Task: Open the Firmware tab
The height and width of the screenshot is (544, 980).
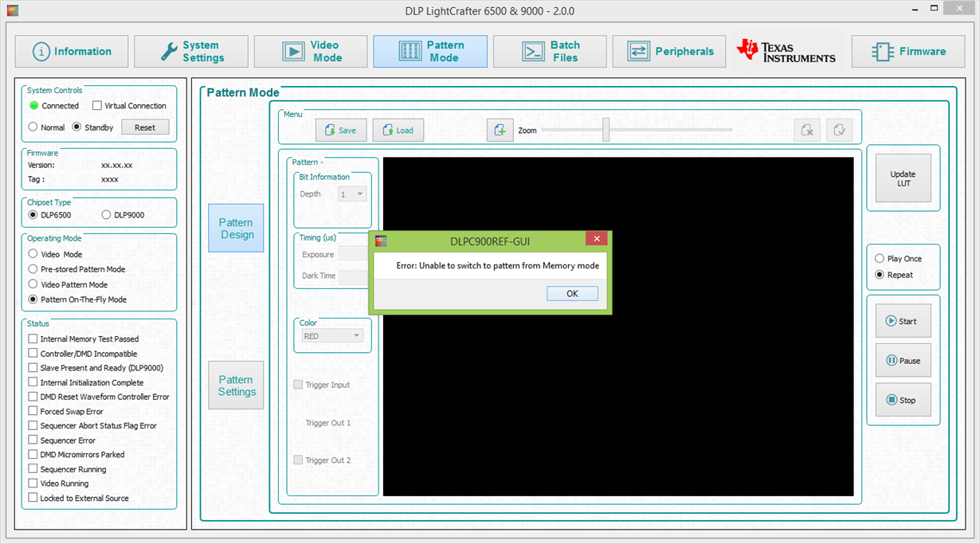Action: pos(908,52)
